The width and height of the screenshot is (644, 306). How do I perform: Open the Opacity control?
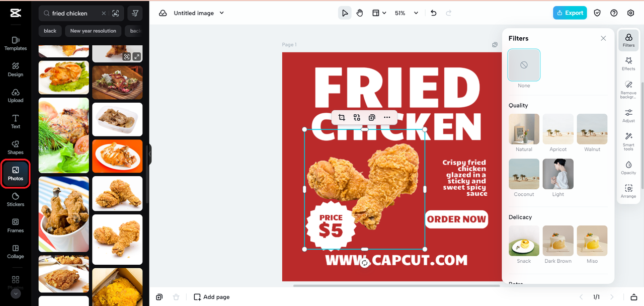628,168
